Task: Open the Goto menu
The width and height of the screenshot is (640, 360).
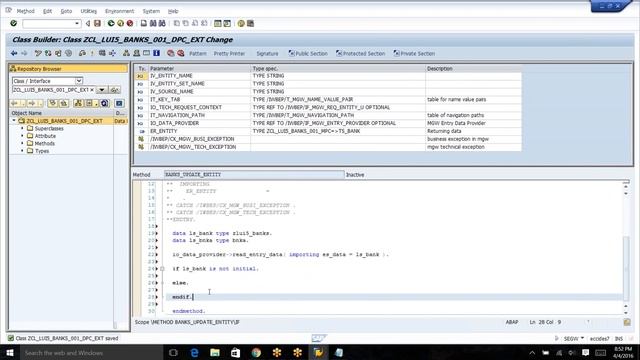Action: tap(66, 11)
